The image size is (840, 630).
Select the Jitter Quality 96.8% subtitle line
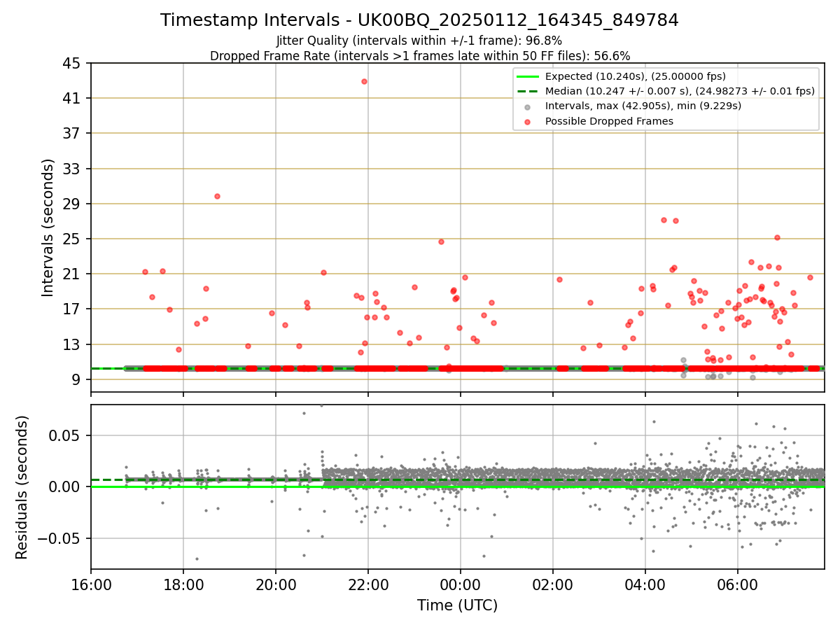[x=419, y=41]
